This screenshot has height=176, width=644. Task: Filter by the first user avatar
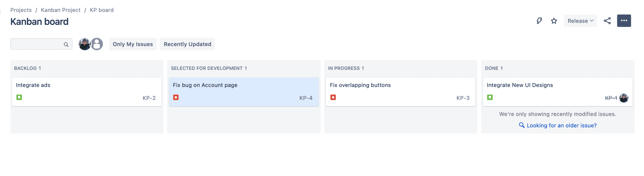(85, 44)
